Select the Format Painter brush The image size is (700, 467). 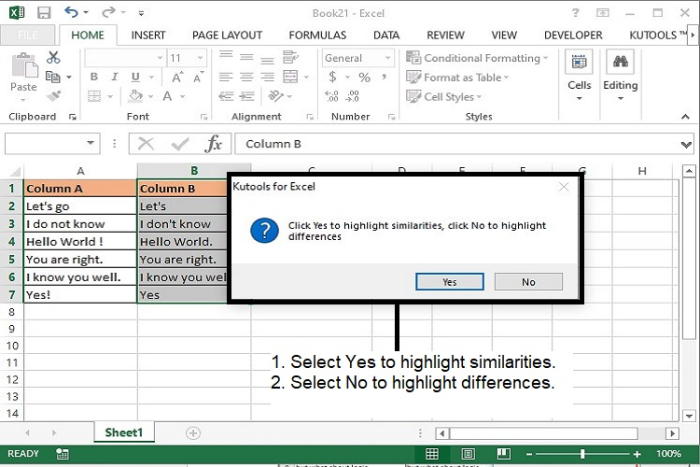pyautogui.click(x=54, y=95)
